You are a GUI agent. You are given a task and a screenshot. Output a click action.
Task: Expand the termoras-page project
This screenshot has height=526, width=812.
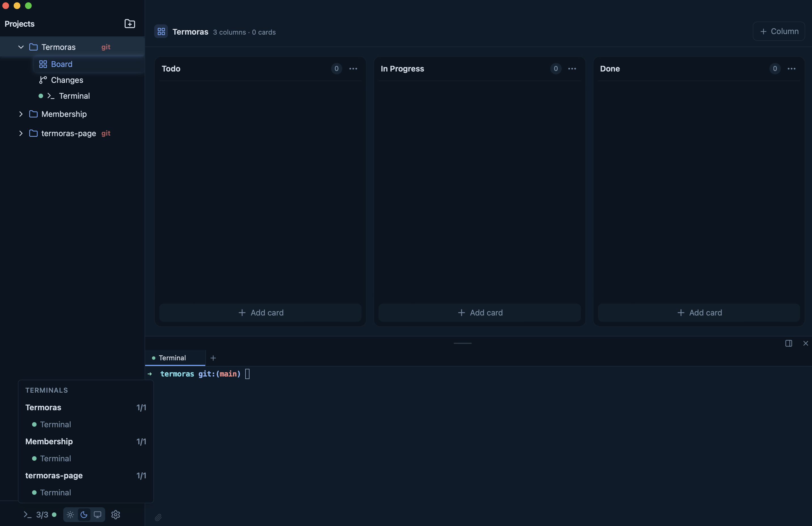pos(20,133)
